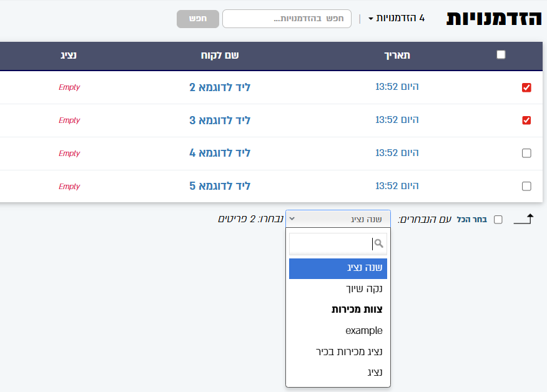Image resolution: width=547 pixels, height=392 pixels.
Task: Open the ליד לדוגמא 4 customer link
Action: point(220,154)
